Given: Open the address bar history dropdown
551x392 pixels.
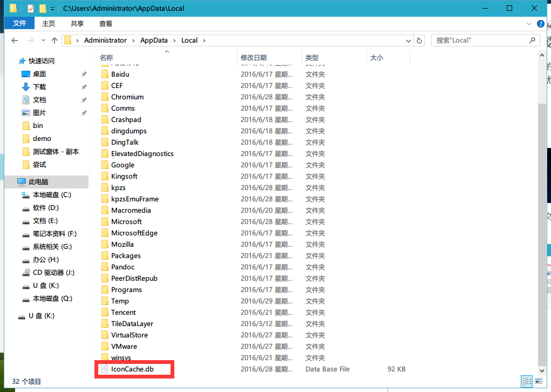Looking at the screenshot, I should (409, 40).
